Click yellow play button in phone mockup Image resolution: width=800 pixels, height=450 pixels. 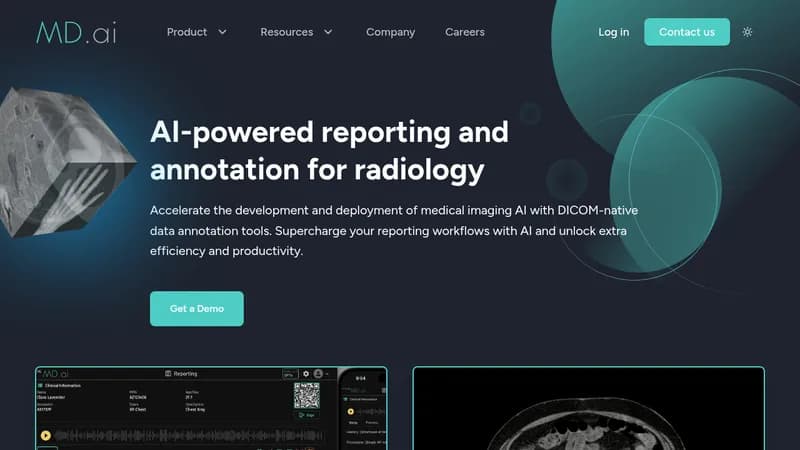(x=351, y=411)
